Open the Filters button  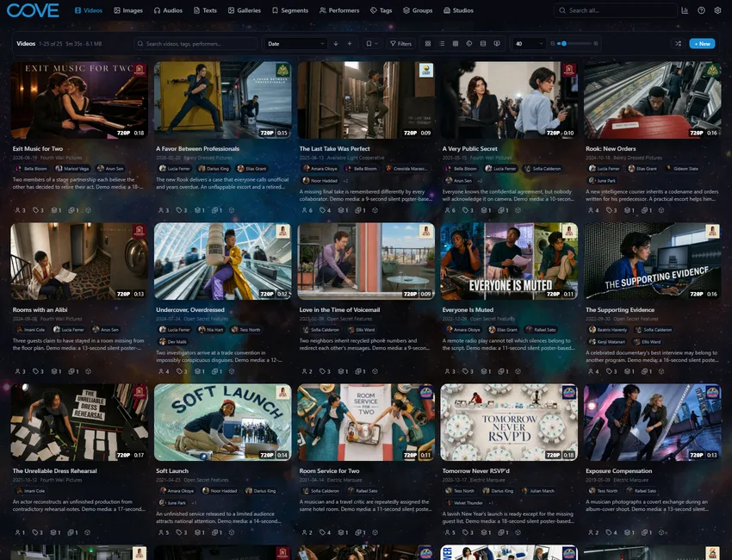pyautogui.click(x=401, y=43)
